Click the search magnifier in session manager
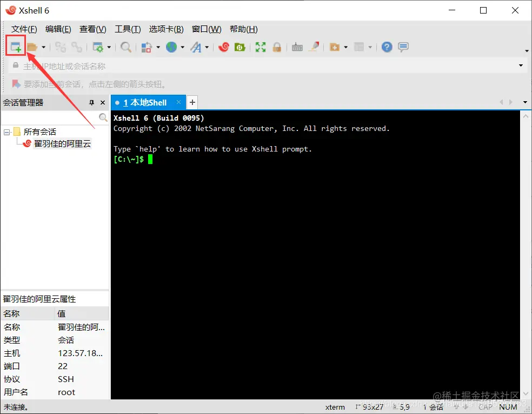The height and width of the screenshot is (414, 532). [103, 117]
